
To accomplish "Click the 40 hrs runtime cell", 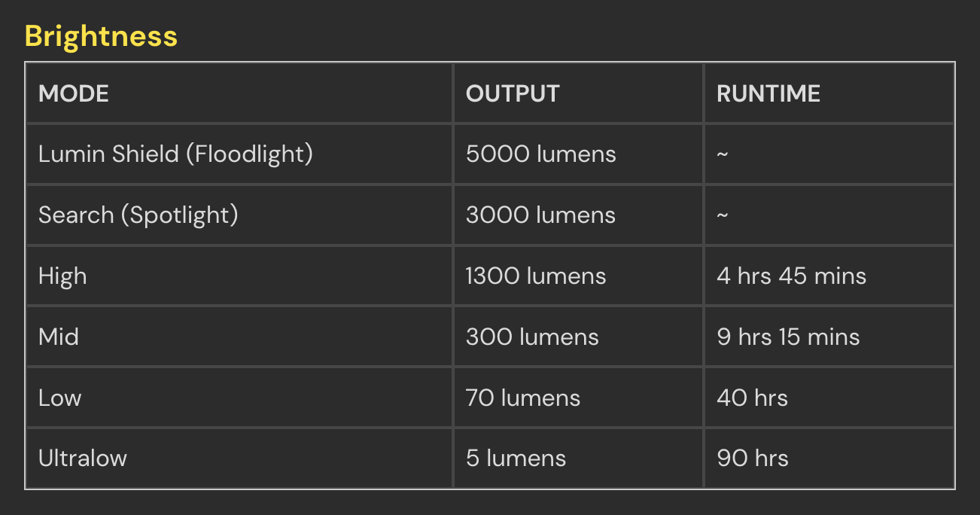I will 829,398.
